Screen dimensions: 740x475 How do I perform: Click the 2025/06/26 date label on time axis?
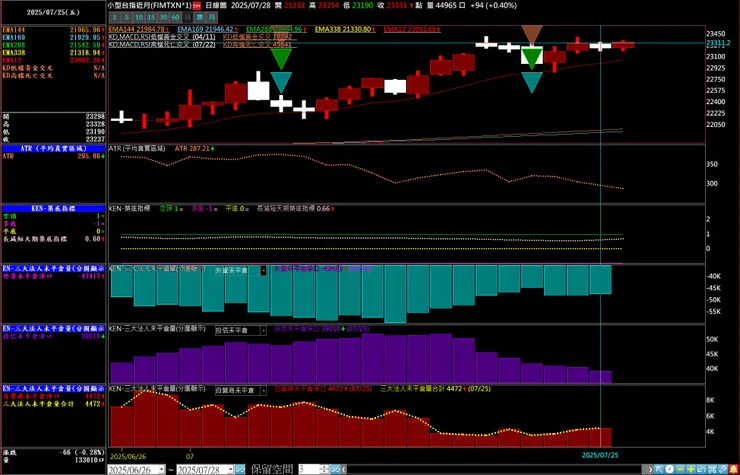(129, 457)
